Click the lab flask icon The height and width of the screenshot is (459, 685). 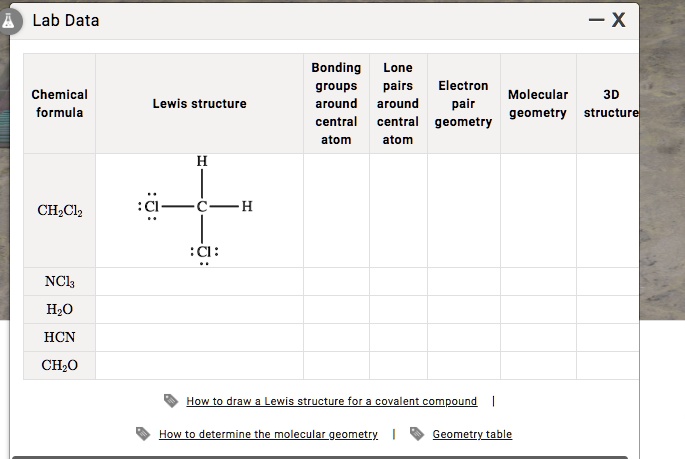9,21
